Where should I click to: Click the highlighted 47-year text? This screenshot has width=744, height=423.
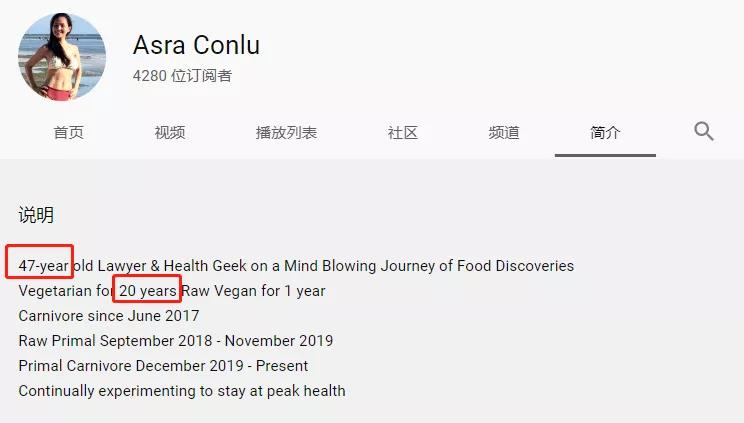[43, 265]
